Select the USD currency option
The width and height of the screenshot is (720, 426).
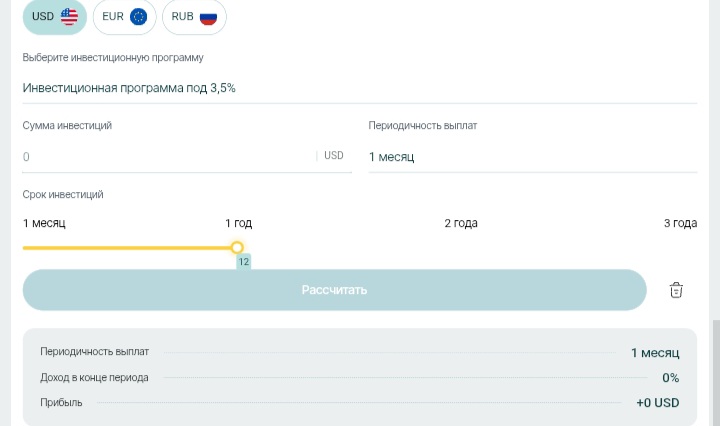[54, 17]
